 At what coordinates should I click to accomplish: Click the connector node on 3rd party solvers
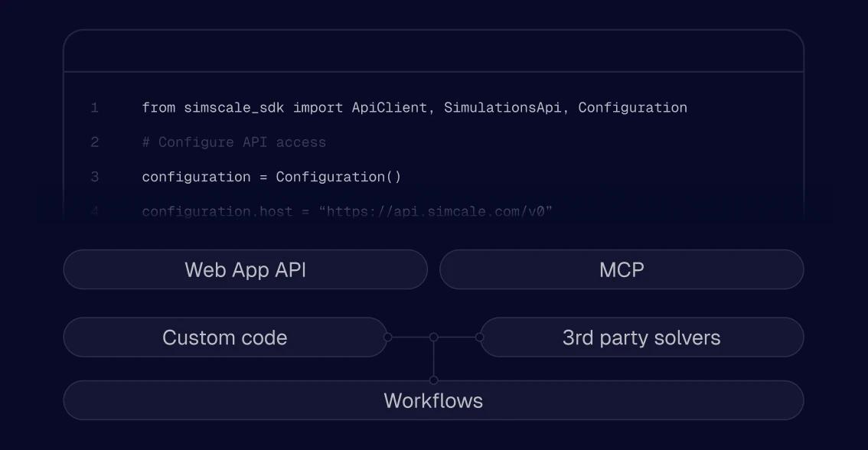[479, 337]
